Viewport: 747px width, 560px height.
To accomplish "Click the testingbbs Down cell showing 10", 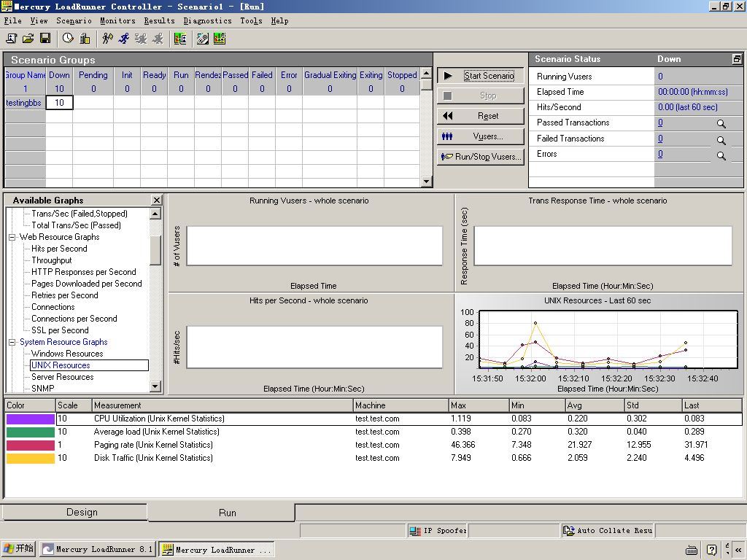I will [x=59, y=102].
